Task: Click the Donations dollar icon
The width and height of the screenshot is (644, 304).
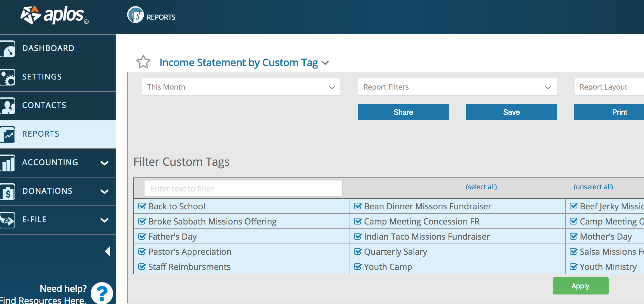Action: coord(8,191)
